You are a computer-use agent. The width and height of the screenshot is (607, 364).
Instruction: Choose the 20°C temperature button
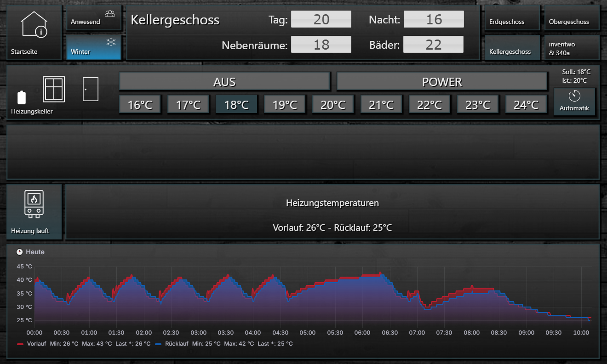(x=333, y=105)
